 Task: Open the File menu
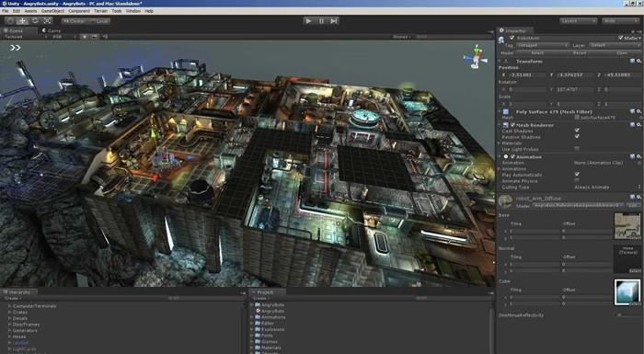tap(6, 11)
